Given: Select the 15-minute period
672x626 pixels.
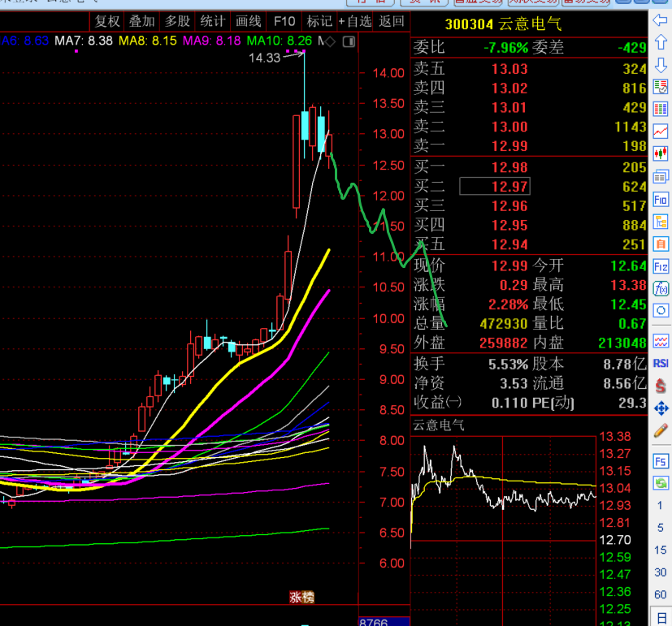Looking at the screenshot, I should [660, 550].
